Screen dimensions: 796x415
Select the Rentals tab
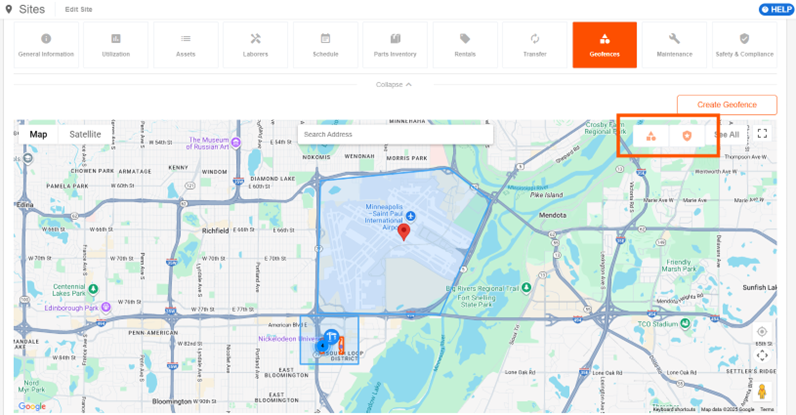465,45
